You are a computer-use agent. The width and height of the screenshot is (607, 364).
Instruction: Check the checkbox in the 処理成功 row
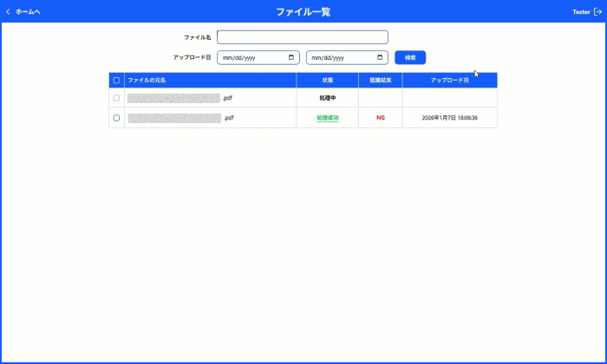tap(116, 118)
